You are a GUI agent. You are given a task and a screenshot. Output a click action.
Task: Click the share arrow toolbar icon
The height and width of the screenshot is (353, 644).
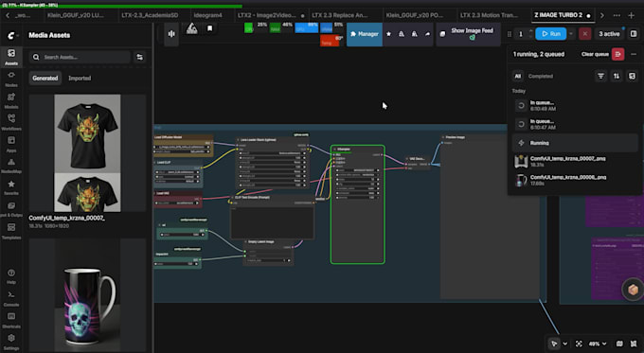(x=427, y=34)
